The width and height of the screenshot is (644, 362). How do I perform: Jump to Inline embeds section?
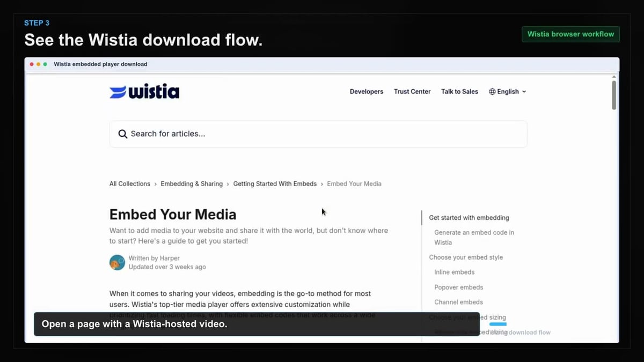[x=454, y=272]
